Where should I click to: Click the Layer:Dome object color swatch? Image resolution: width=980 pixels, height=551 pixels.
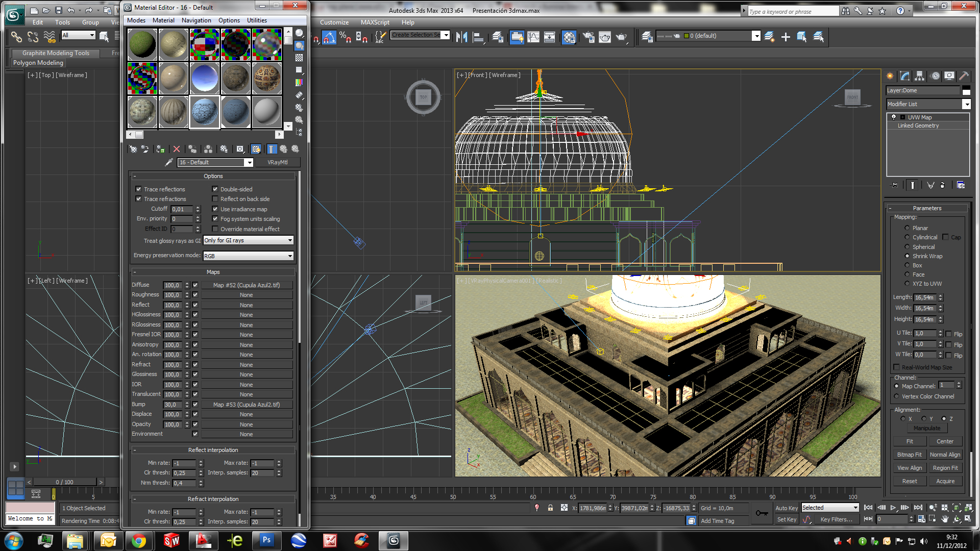tap(966, 91)
